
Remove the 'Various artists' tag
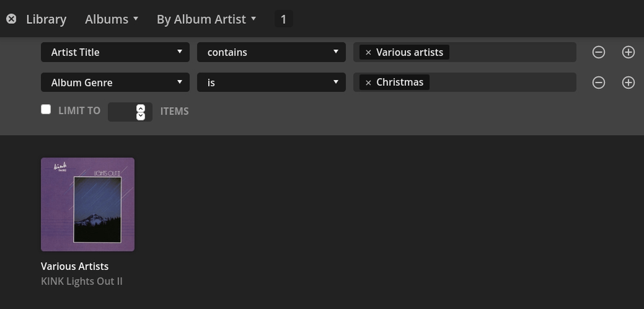coord(368,52)
